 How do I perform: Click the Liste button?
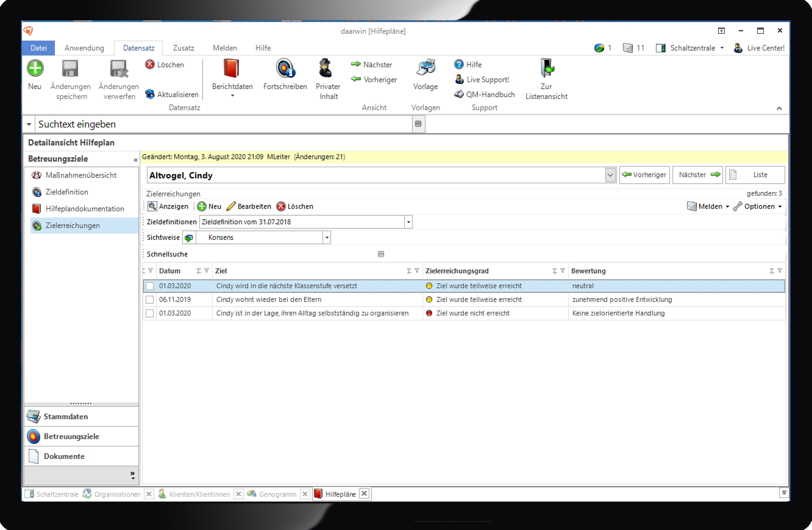tap(755, 175)
